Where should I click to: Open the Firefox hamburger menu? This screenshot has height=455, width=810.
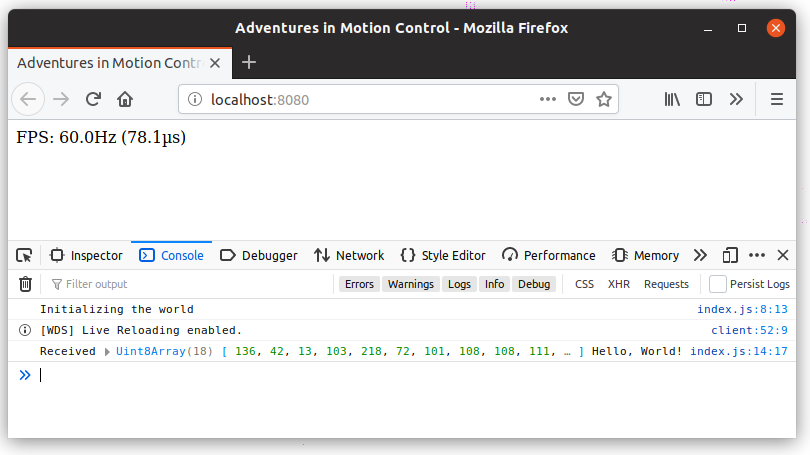coord(777,99)
